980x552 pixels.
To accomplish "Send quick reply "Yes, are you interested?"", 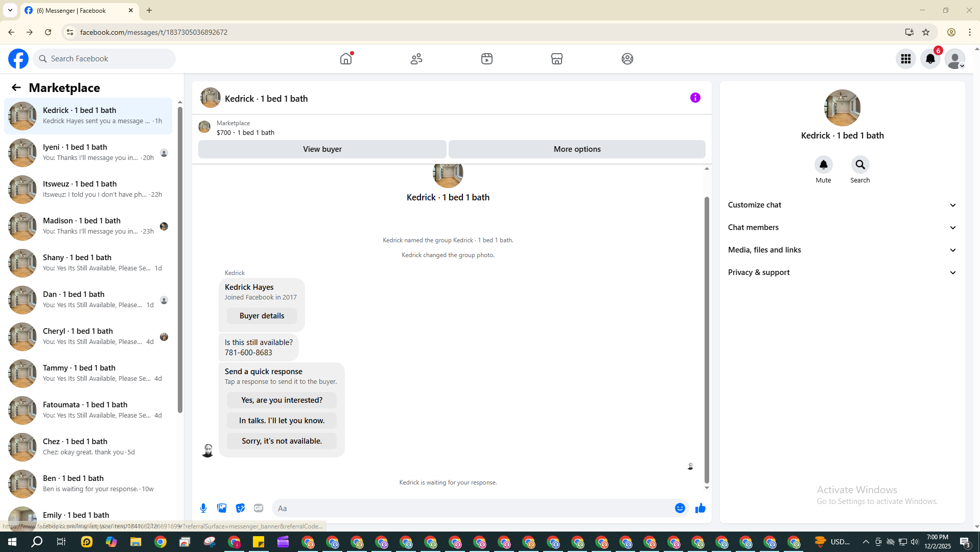I will pyautogui.click(x=282, y=400).
